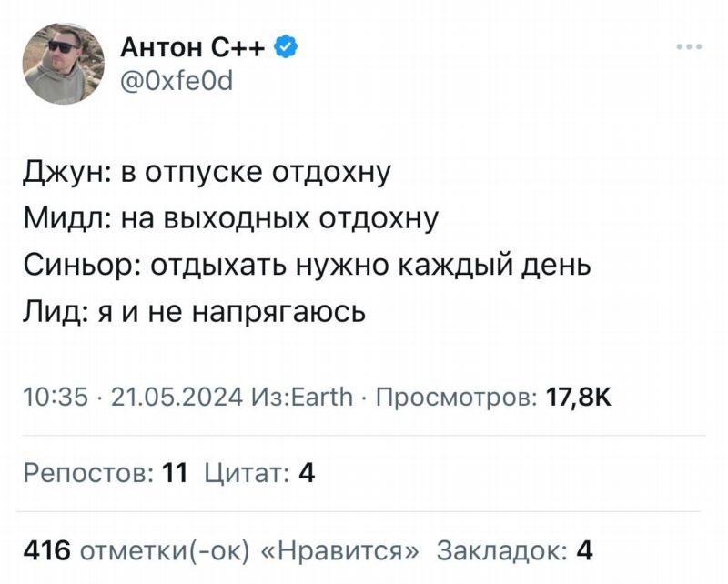Click the Просмотров views label

point(458,397)
